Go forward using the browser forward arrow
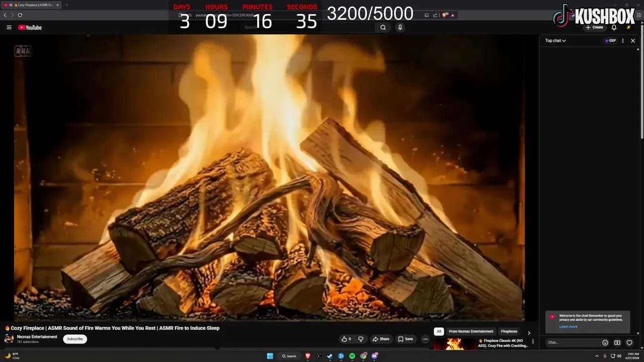The width and height of the screenshot is (644, 362). point(13,15)
